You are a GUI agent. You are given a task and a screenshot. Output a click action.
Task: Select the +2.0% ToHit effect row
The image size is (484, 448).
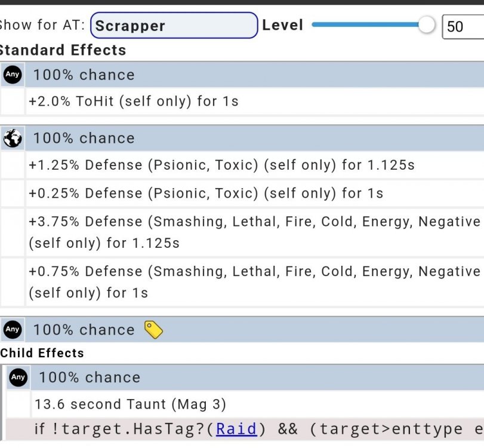[x=134, y=102]
